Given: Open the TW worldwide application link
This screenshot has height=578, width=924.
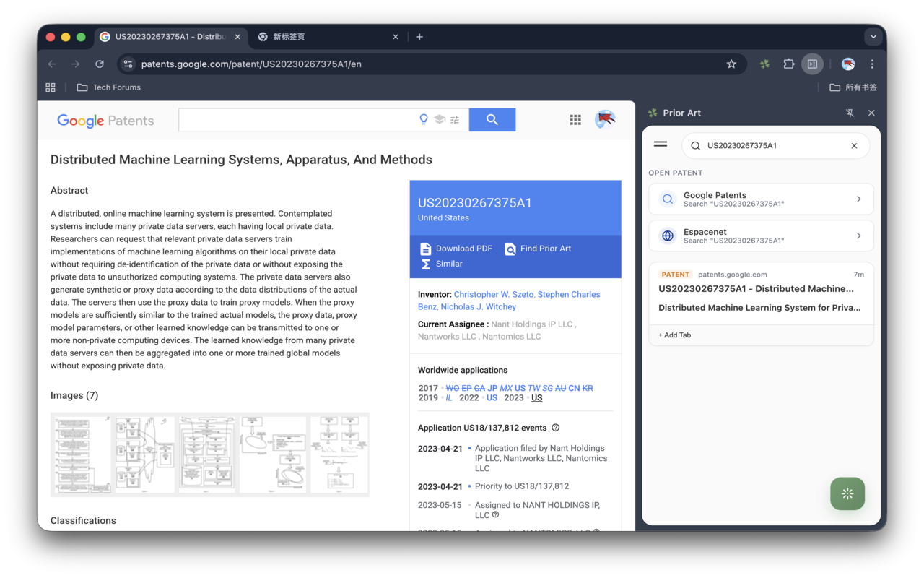Looking at the screenshot, I should click(533, 388).
